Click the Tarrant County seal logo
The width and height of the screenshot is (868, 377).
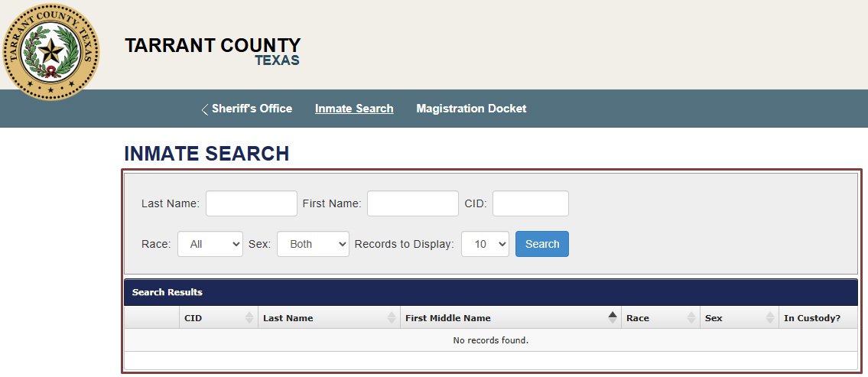(x=50, y=52)
